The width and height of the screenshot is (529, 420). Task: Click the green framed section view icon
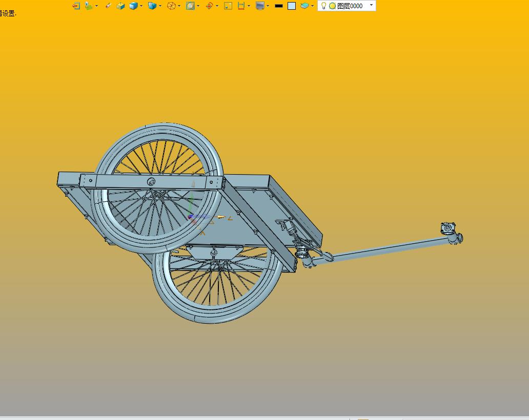pos(190,6)
